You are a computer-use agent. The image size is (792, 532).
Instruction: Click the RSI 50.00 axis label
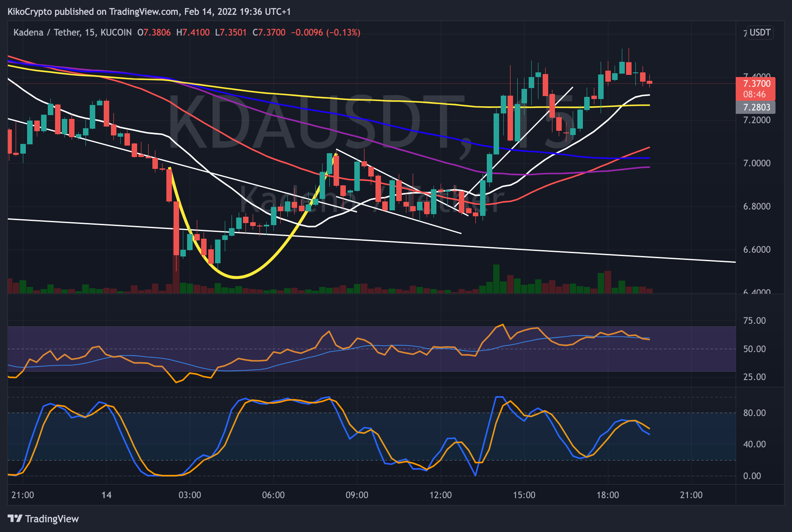[755, 349]
